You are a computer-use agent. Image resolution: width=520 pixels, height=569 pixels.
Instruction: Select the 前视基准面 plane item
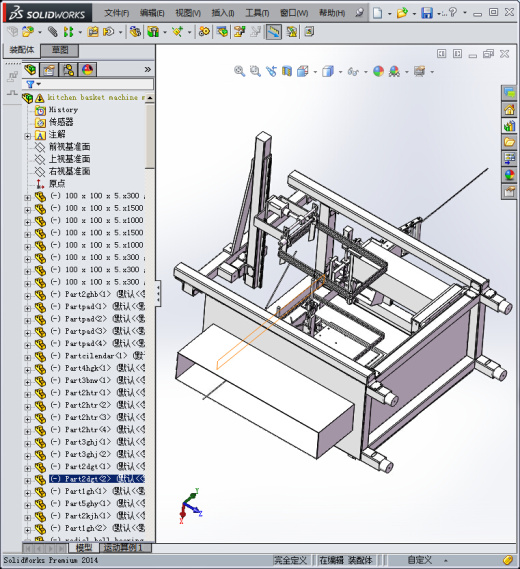69,147
